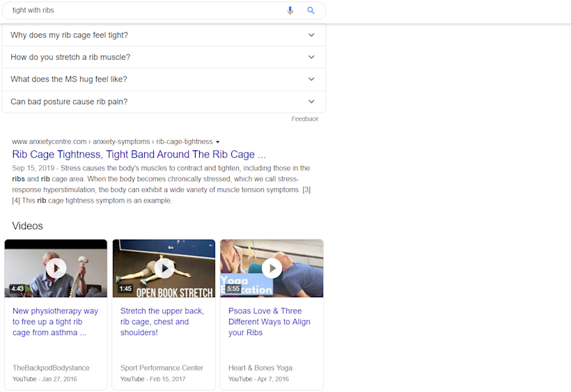This screenshot has height=392, width=571.
Task: Click 'YouTube - Apr 7, 2016' text
Action: click(x=258, y=379)
